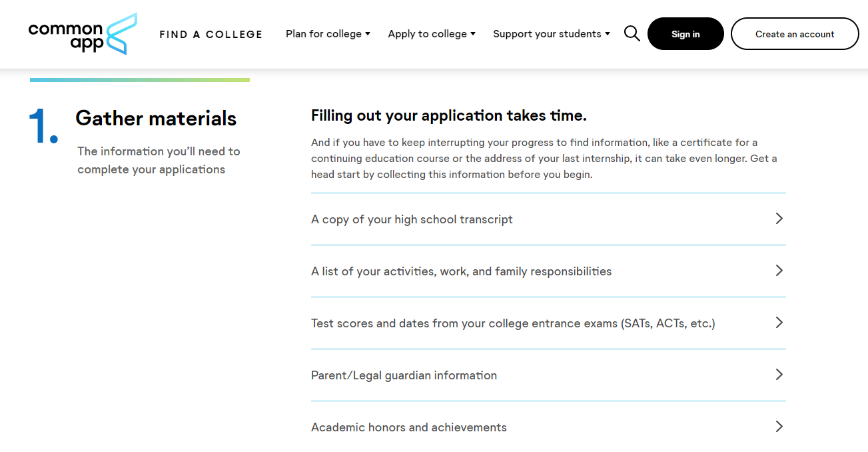This screenshot has height=452, width=868.
Task: Go to Find a College
Action: 211,34
